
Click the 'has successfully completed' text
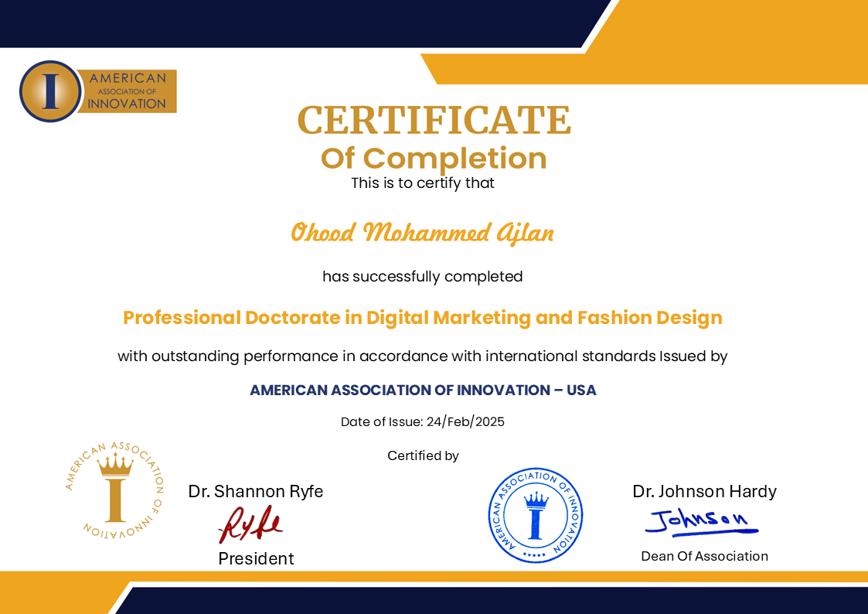point(423,276)
